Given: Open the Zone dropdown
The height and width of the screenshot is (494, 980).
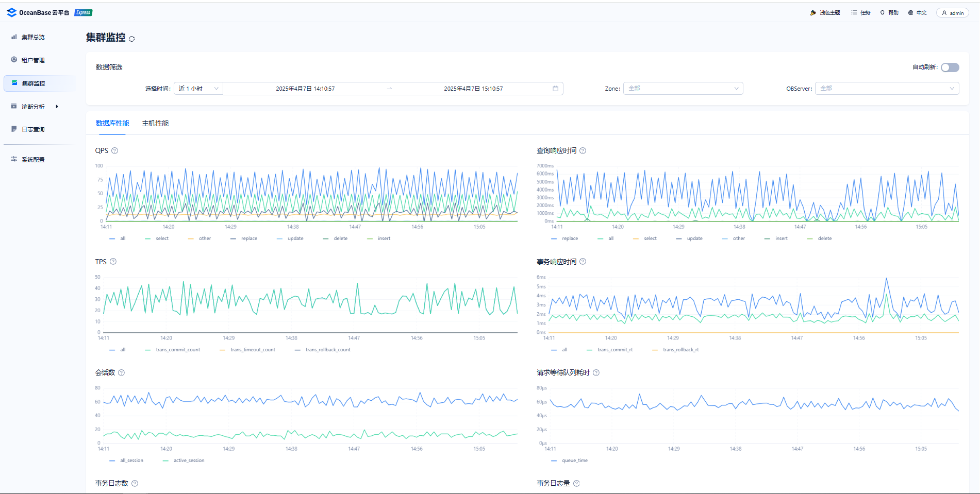Looking at the screenshot, I should [x=683, y=89].
